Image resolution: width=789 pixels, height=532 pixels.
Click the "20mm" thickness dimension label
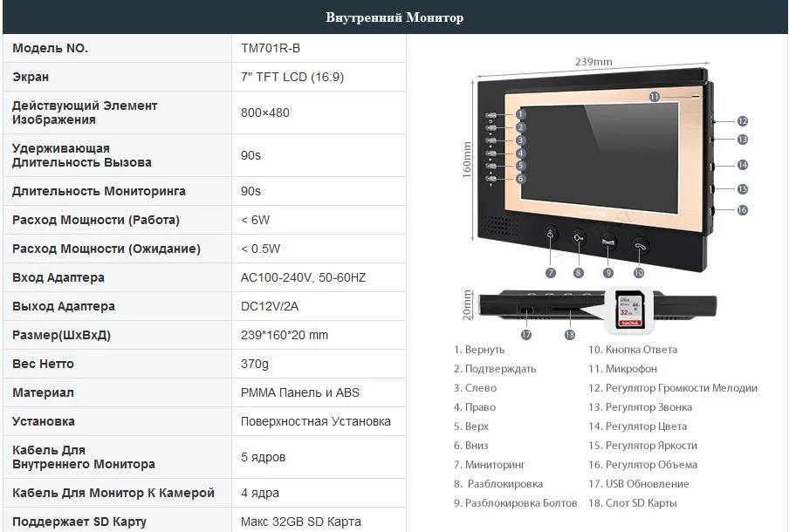click(466, 305)
